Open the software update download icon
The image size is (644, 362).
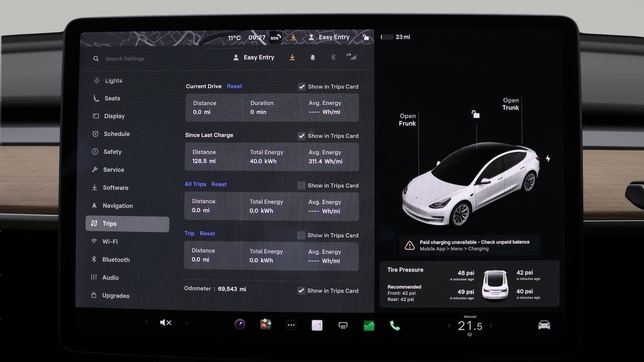292,57
